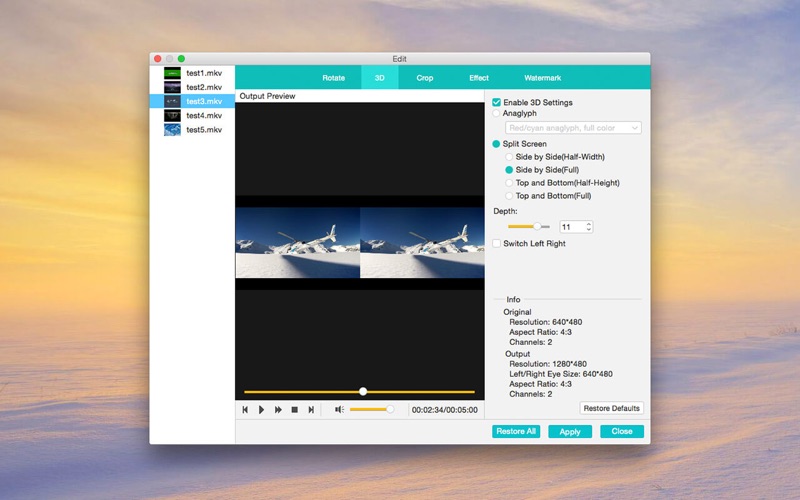The width and height of the screenshot is (800, 500).
Task: Click the Depth slider handle
Action: click(537, 227)
